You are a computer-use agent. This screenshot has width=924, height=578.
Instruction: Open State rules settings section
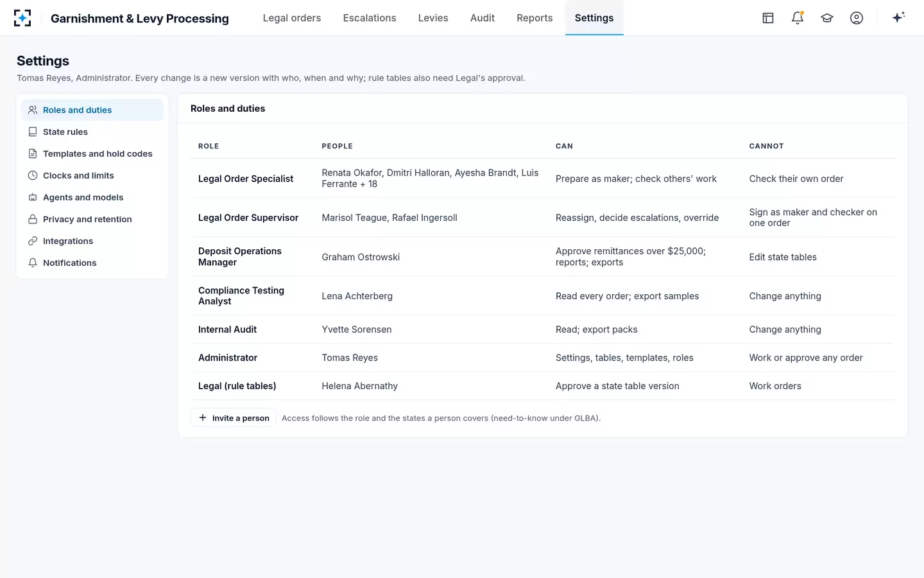pos(92,132)
